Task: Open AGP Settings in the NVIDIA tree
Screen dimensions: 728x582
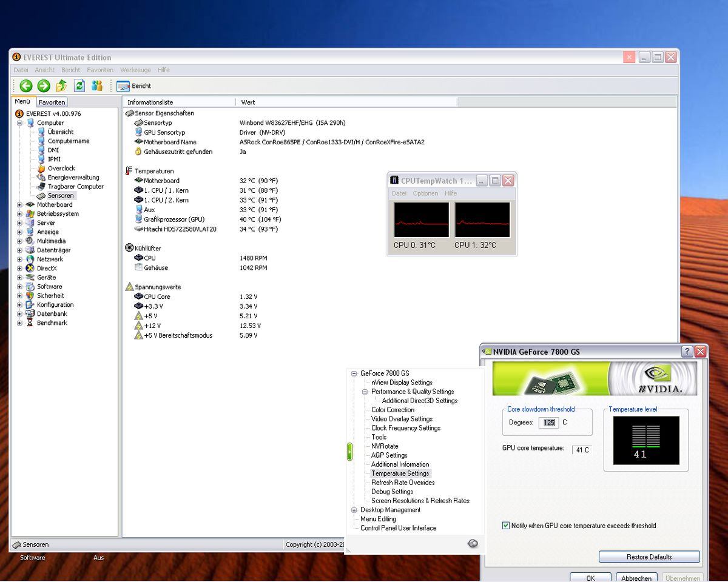Action: (389, 455)
